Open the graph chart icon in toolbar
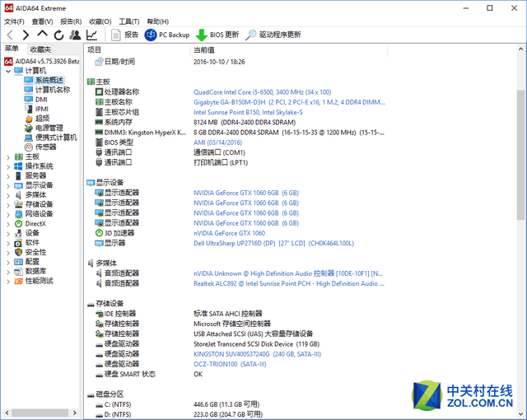Image resolution: width=527 pixels, height=420 pixels. tap(91, 35)
